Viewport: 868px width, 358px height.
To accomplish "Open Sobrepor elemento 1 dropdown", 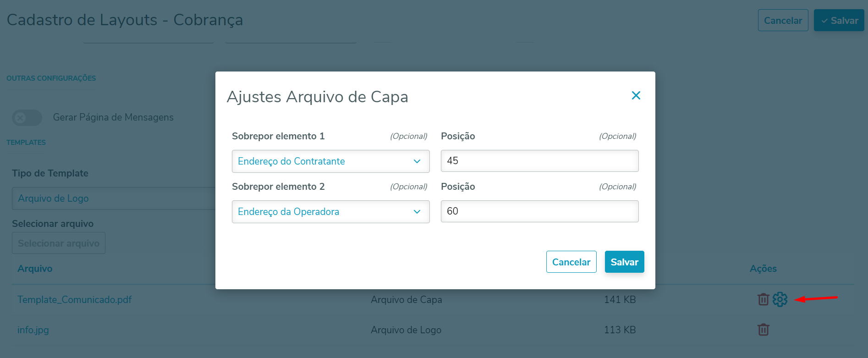I will [330, 161].
